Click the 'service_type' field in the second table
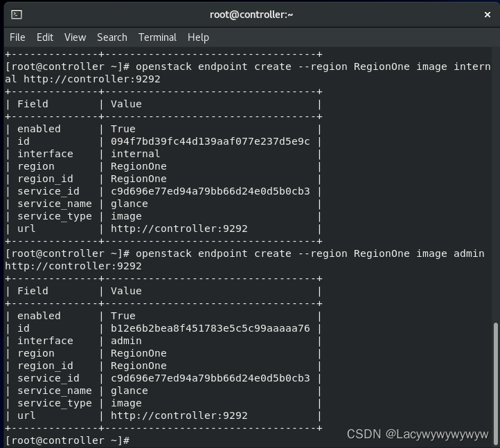Image resolution: width=500 pixels, height=448 pixels. click(x=55, y=403)
